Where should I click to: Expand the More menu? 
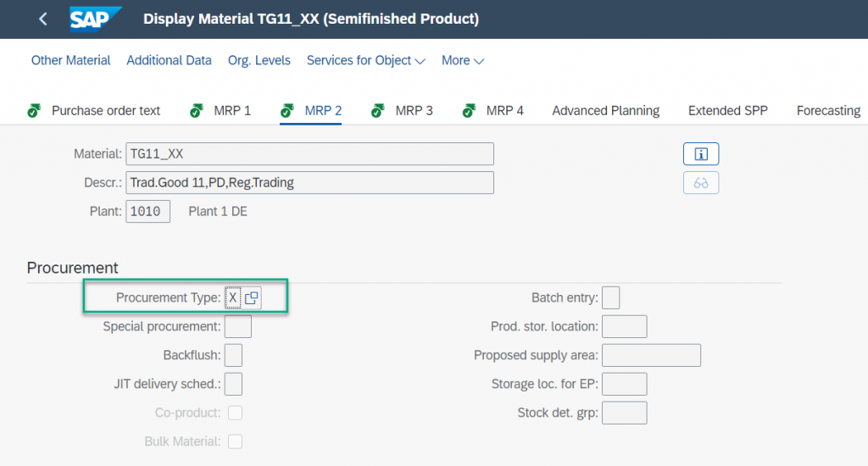463,60
